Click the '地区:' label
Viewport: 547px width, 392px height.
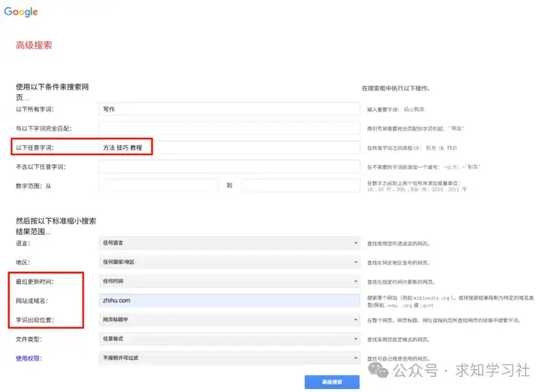(x=23, y=263)
